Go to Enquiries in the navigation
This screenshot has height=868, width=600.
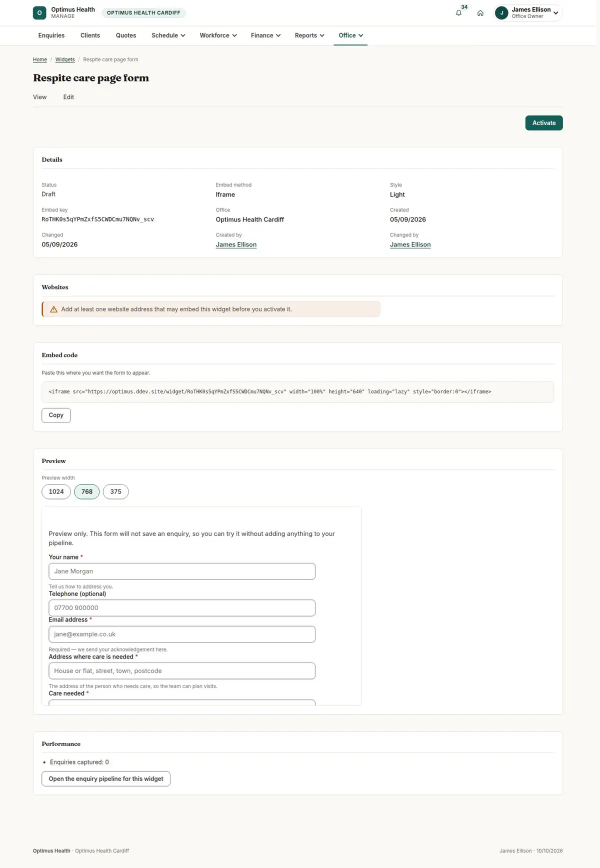[x=51, y=35]
